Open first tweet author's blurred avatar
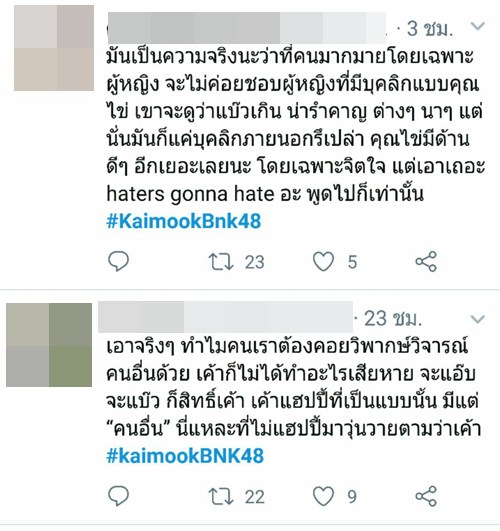Image resolution: width=500 pixels, height=531 pixels. (54, 48)
